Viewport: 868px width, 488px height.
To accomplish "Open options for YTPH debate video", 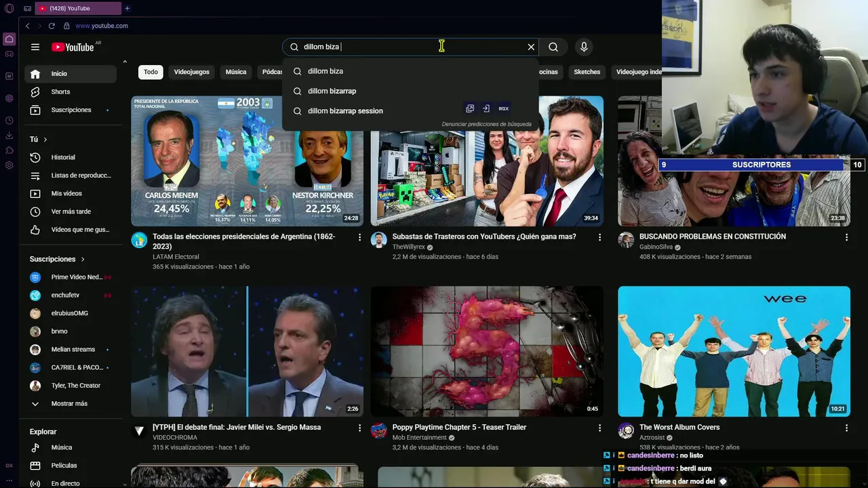I will (x=359, y=428).
